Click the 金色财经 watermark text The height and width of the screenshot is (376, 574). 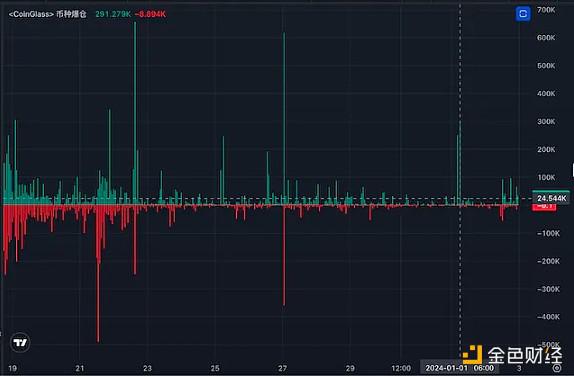[525, 355]
